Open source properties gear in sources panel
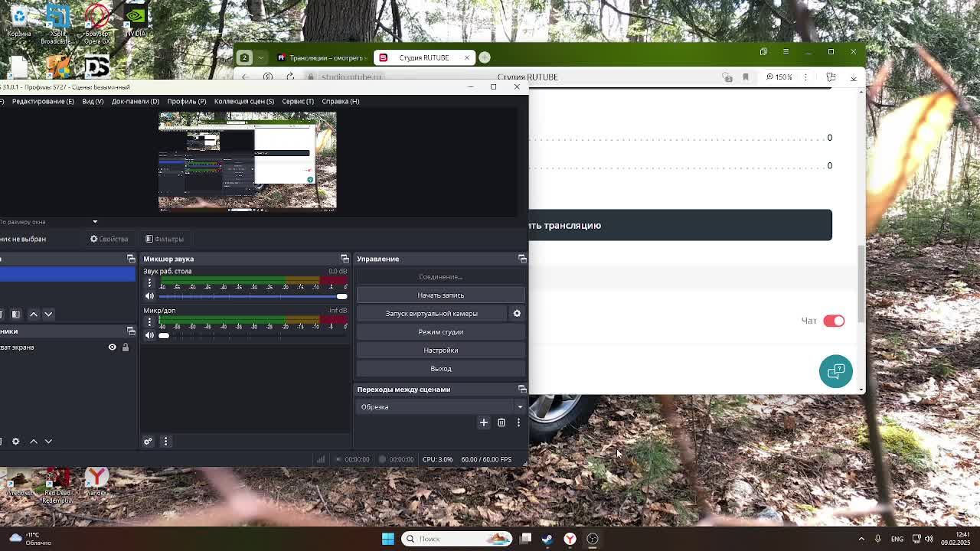Image resolution: width=980 pixels, height=551 pixels. tap(15, 442)
